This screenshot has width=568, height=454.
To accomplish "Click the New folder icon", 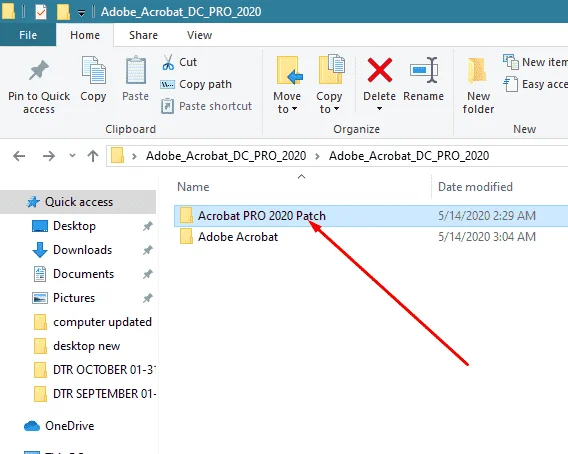I will click(478, 70).
